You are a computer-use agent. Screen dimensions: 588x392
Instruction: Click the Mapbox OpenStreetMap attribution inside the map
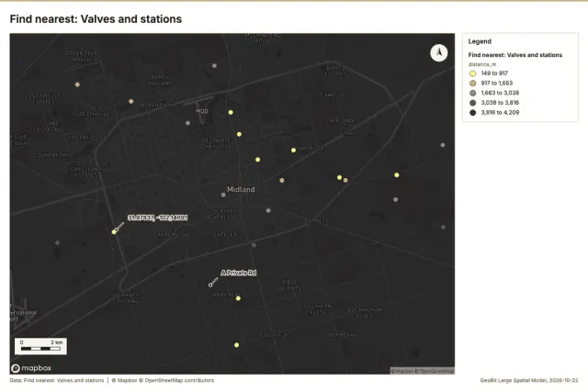coord(423,371)
